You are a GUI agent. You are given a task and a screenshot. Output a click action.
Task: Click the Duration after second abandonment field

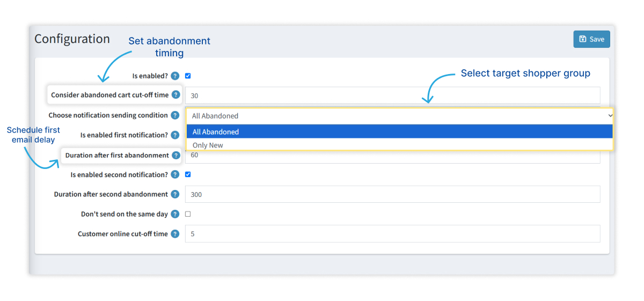click(393, 194)
